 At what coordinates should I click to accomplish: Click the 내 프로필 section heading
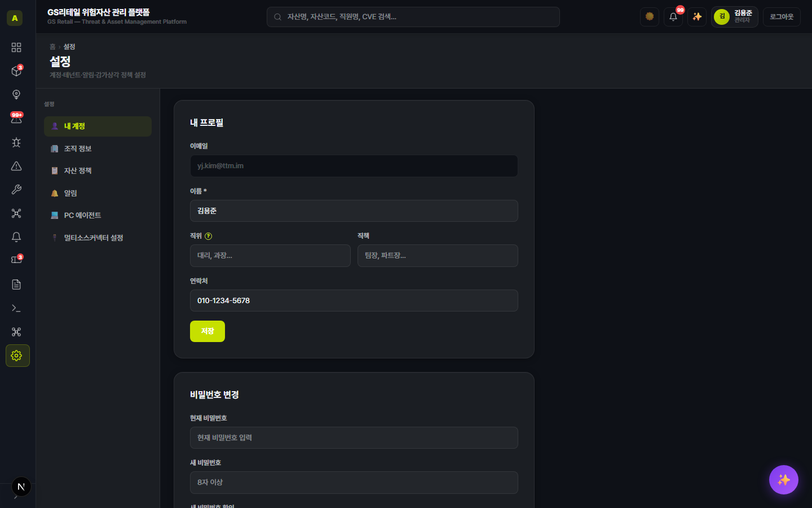pos(207,122)
